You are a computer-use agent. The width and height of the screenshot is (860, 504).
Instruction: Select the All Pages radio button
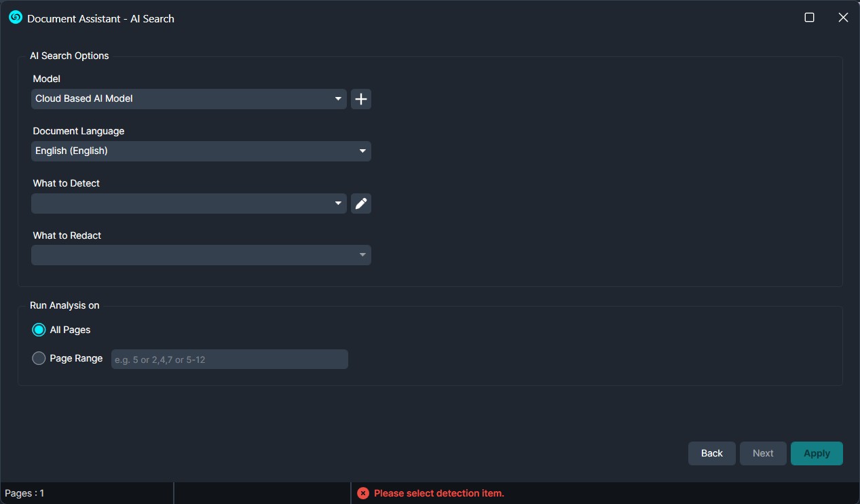pos(39,330)
